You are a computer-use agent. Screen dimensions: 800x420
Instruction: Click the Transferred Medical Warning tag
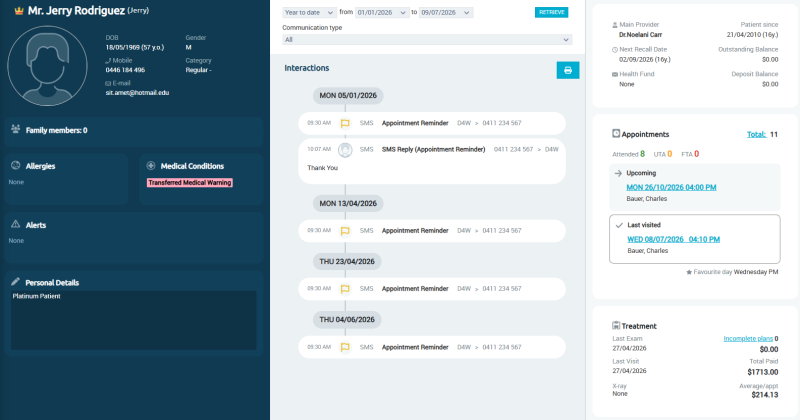[x=190, y=183]
